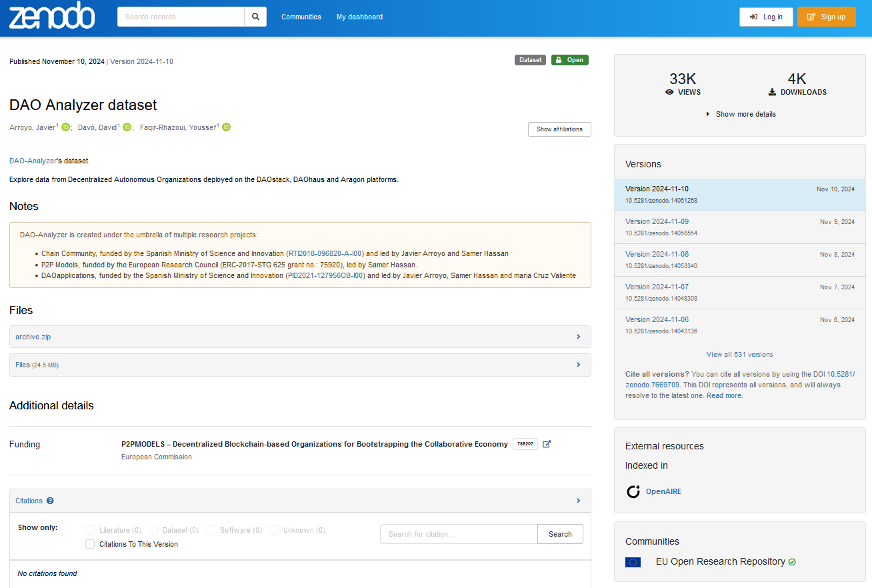The width and height of the screenshot is (872, 588).
Task: Toggle the Dataset (0) filter checkbox
Action: (x=153, y=530)
